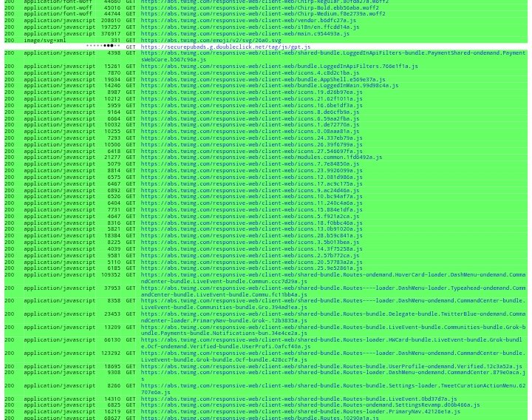Image resolution: width=532 pixels, height=420 pixels.
Task: Click the icons.25 js URL
Action: pos(252,268)
